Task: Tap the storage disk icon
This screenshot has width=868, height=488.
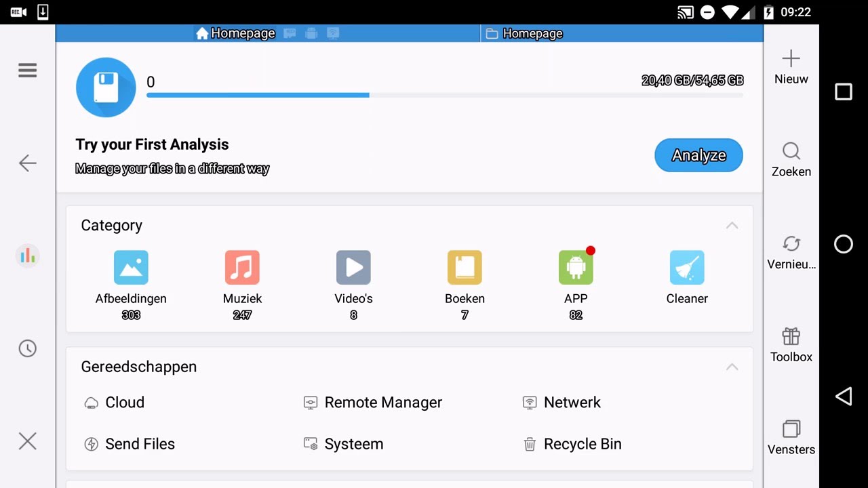Action: point(106,87)
